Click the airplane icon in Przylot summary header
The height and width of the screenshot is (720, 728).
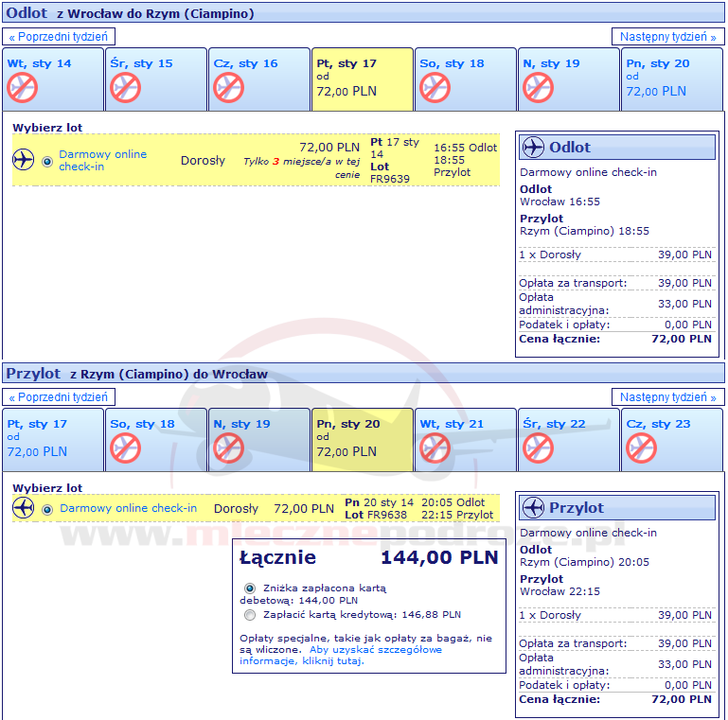tap(533, 508)
